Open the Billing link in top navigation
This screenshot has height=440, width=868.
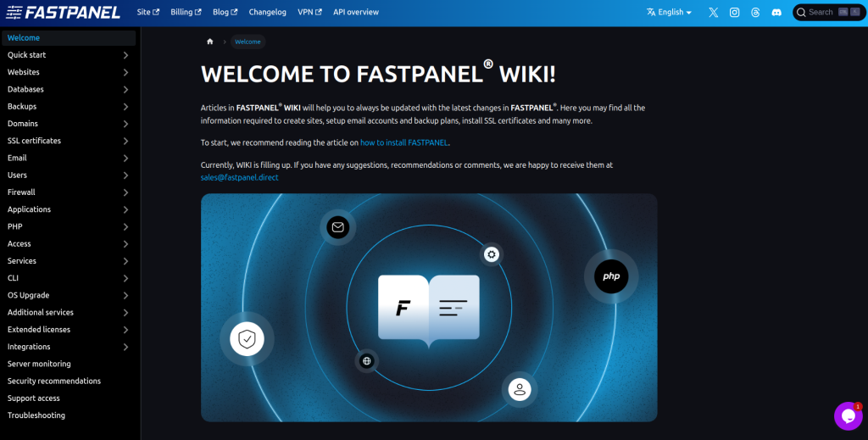pyautogui.click(x=186, y=12)
